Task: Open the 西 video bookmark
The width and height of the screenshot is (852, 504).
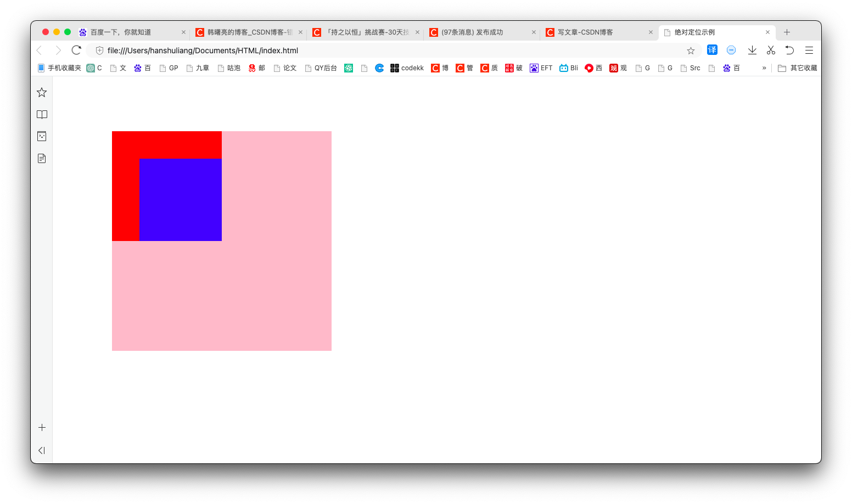Action: pos(593,68)
